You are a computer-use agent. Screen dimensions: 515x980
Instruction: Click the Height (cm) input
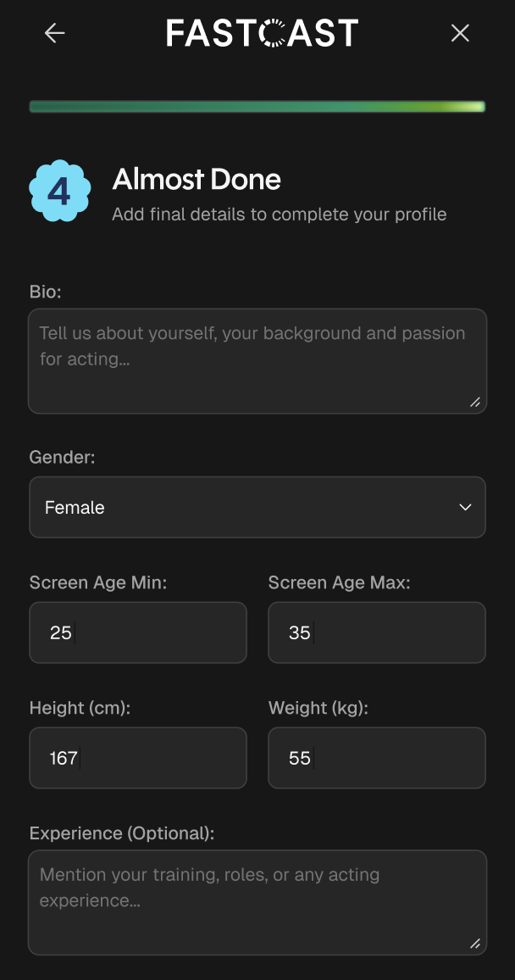(138, 758)
